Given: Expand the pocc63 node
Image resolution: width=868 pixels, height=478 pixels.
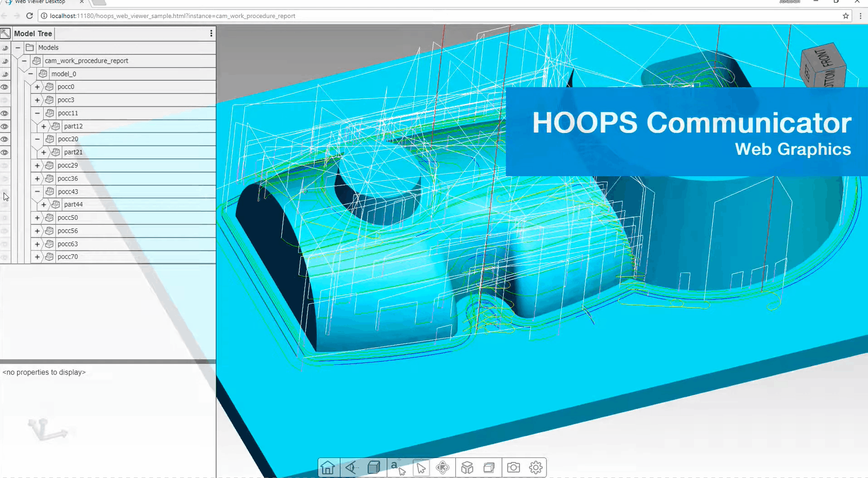Looking at the screenshot, I should pyautogui.click(x=37, y=244).
